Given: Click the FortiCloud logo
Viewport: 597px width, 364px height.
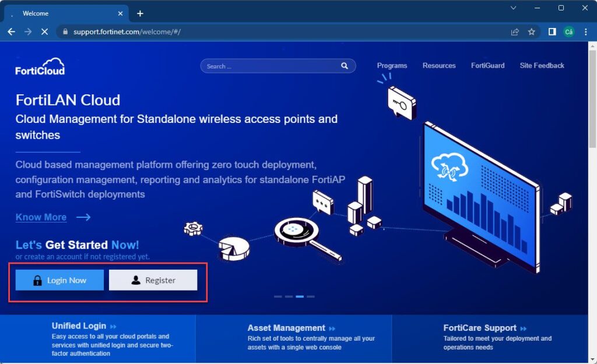Looking at the screenshot, I should tap(40, 66).
